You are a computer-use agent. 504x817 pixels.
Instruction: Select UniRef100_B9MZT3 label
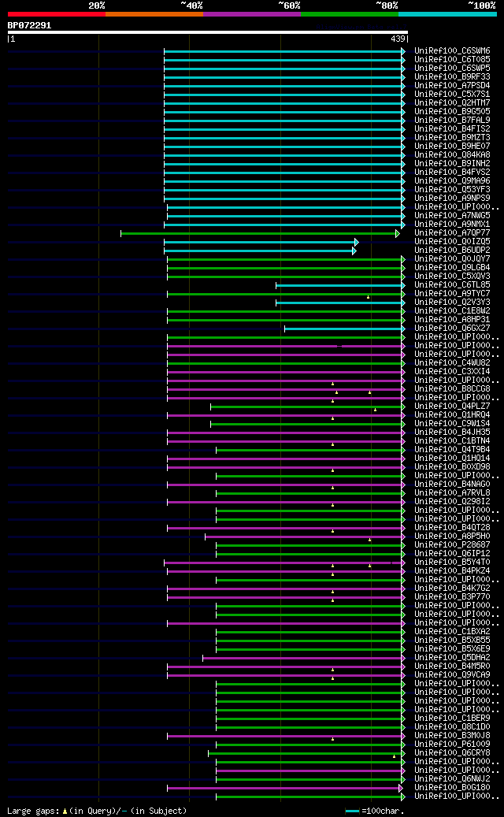tap(453, 138)
